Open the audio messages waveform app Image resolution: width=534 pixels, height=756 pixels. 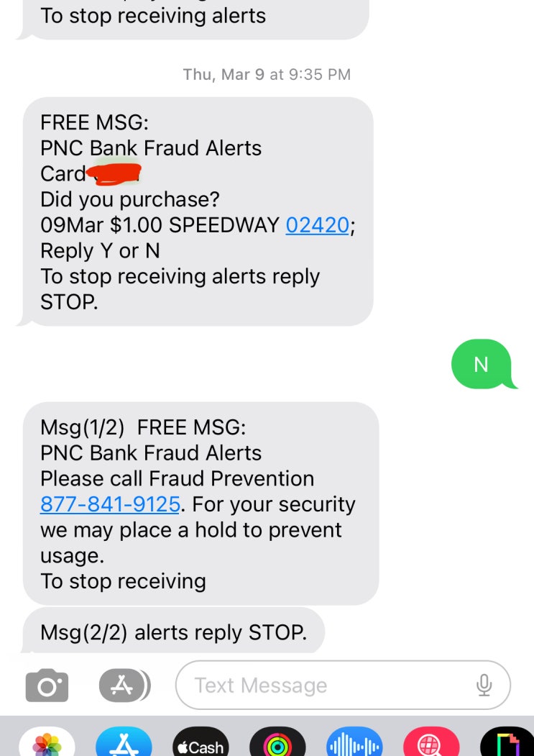click(x=354, y=746)
